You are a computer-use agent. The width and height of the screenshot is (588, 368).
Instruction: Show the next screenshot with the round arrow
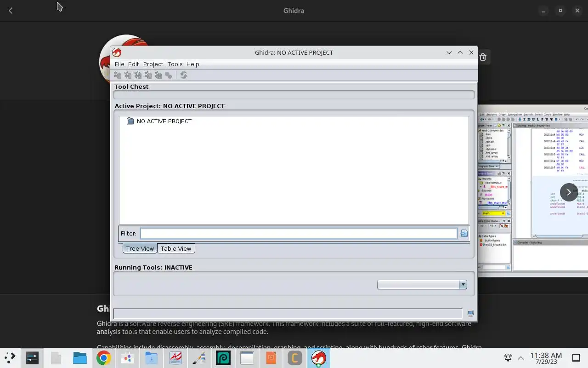point(569,192)
